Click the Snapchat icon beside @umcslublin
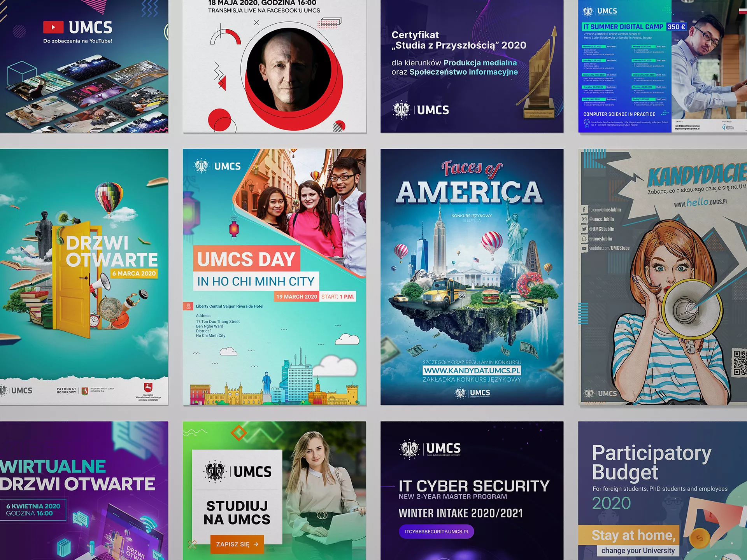747x560 pixels. pos(584,239)
